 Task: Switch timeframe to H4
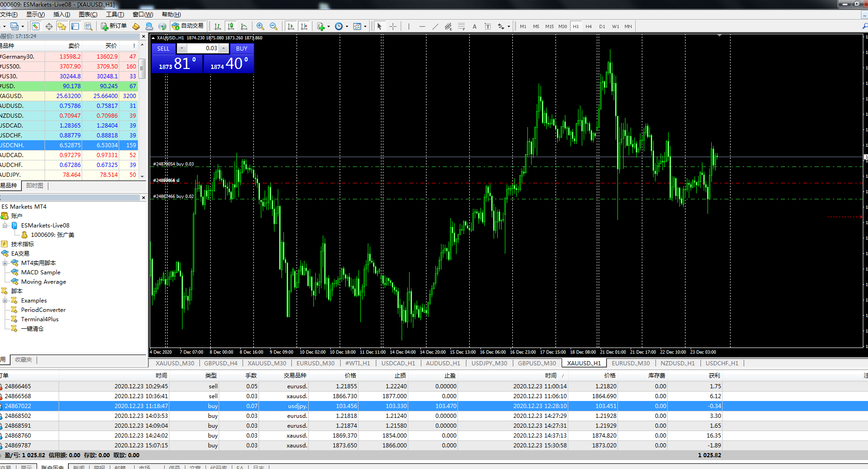(x=588, y=26)
